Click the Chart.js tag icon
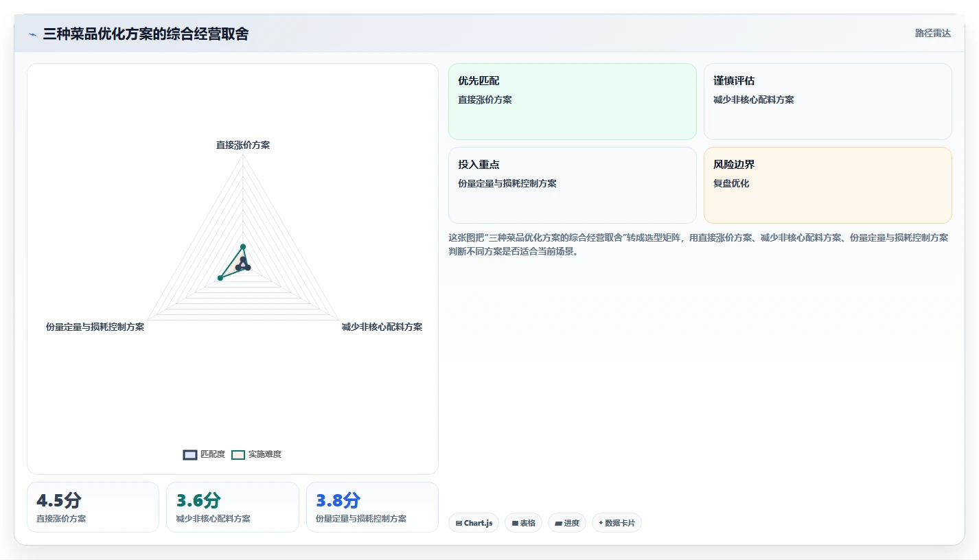This screenshot has height=560, width=979. pyautogui.click(x=459, y=523)
